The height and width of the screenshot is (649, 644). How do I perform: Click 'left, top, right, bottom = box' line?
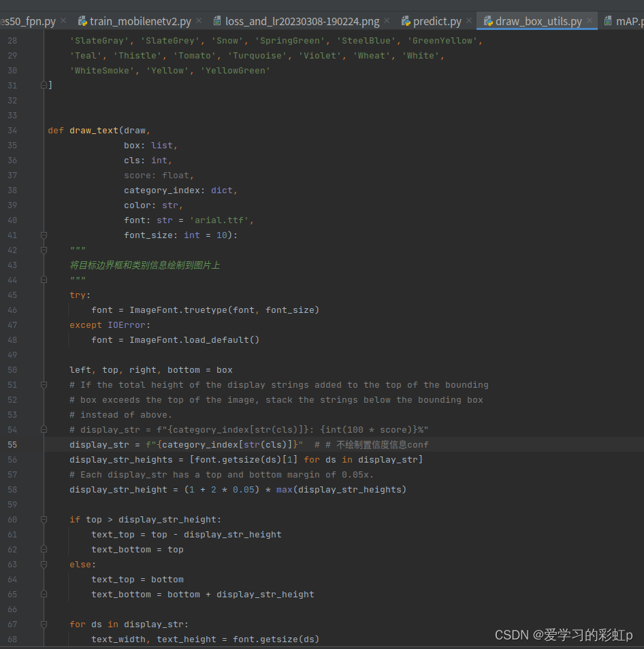pos(150,370)
